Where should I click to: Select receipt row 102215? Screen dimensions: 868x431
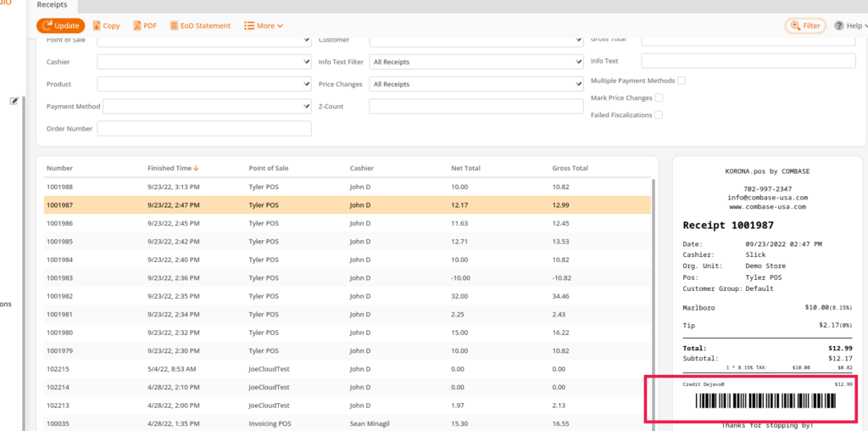click(347, 369)
